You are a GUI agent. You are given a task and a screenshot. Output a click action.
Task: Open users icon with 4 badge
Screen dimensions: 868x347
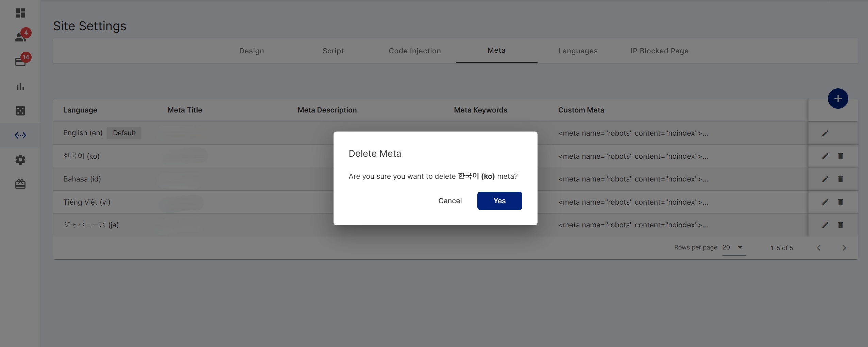tap(20, 37)
